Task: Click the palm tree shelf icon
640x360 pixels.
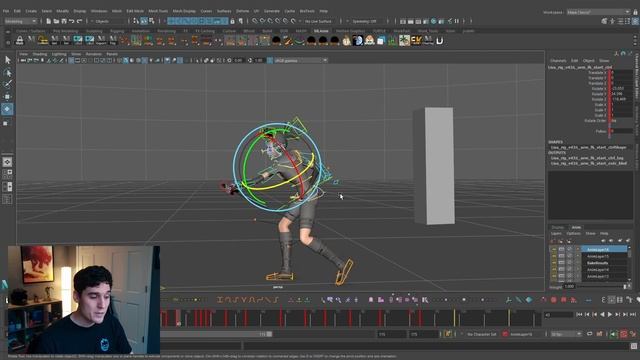Action: pyautogui.click(x=404, y=40)
